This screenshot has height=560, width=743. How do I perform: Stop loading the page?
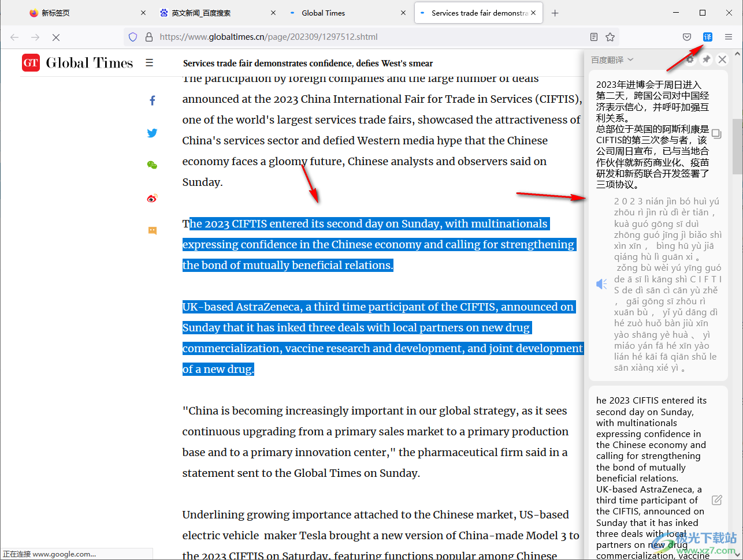56,37
